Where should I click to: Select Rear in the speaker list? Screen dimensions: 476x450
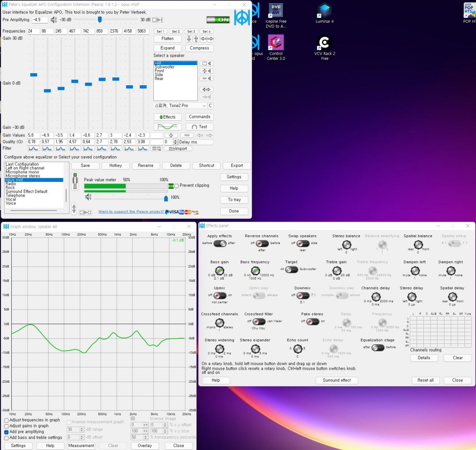pyautogui.click(x=159, y=79)
